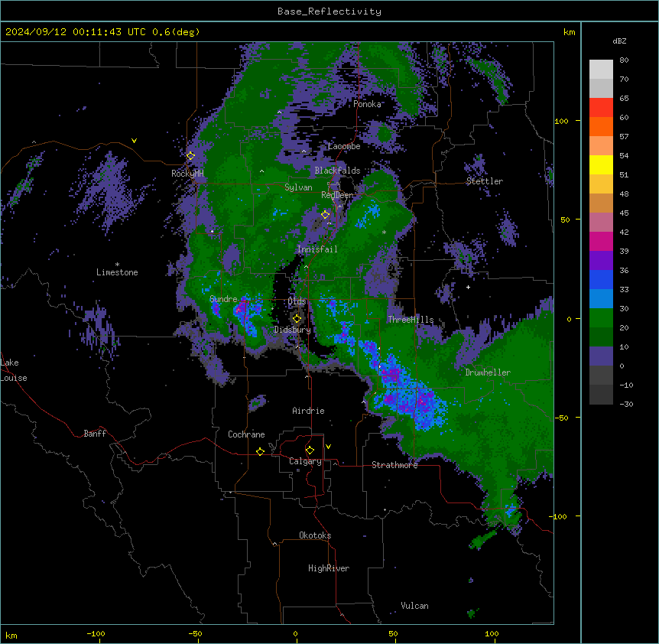Click the Base_Reflectivity title
The image size is (659, 644).
coord(329,11)
